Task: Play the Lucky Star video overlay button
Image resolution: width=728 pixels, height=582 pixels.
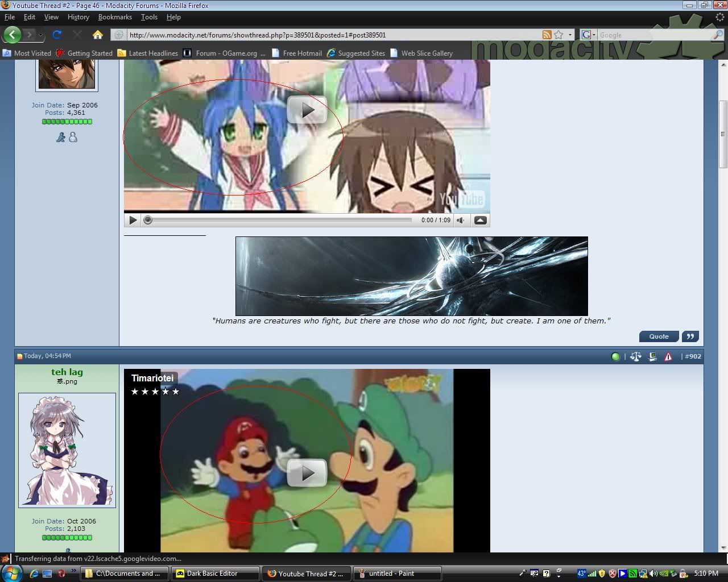Action: point(307,110)
